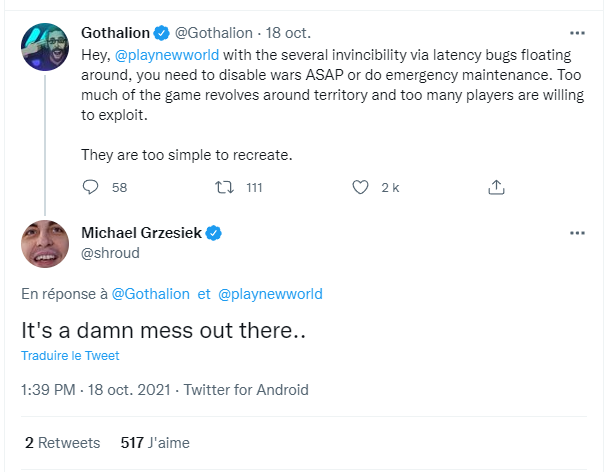This screenshot has height=472, width=606.
Task: Click the @Gothalion link in the reply line
Action: (x=150, y=294)
